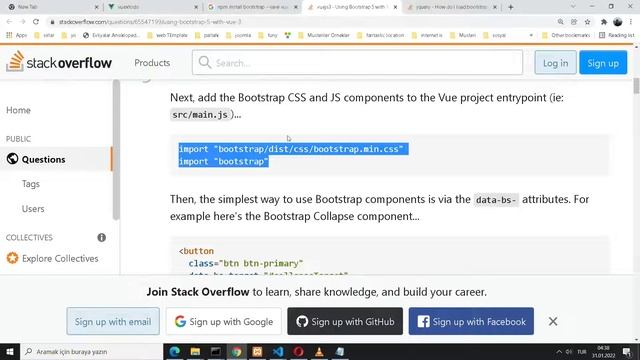The height and width of the screenshot is (360, 640).
Task: Open Explore Collectives link
Action: coord(60,258)
